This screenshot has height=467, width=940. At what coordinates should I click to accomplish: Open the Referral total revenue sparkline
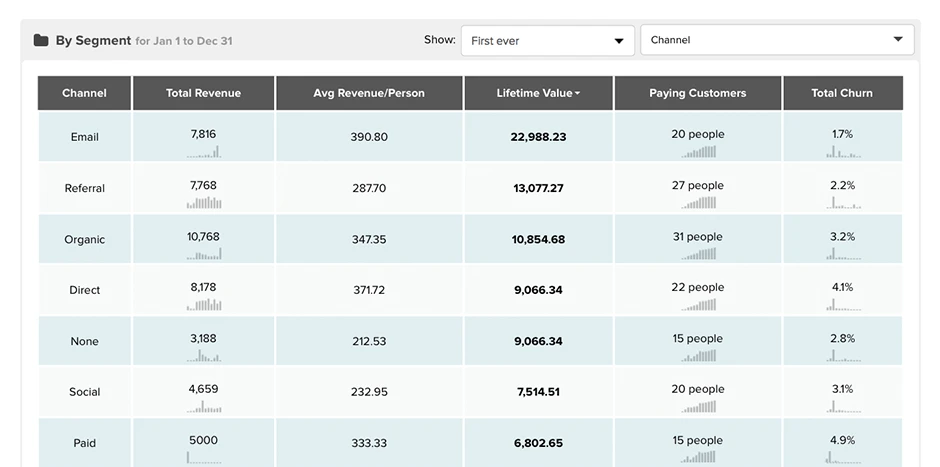click(x=204, y=203)
